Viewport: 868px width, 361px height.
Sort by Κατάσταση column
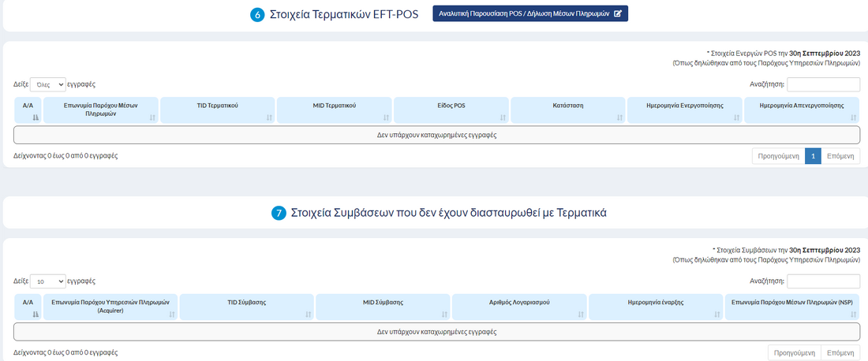tap(568, 110)
